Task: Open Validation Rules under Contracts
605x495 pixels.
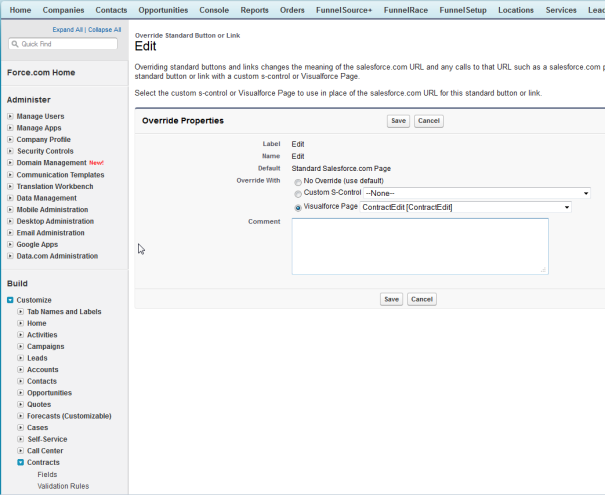Action: click(63, 486)
